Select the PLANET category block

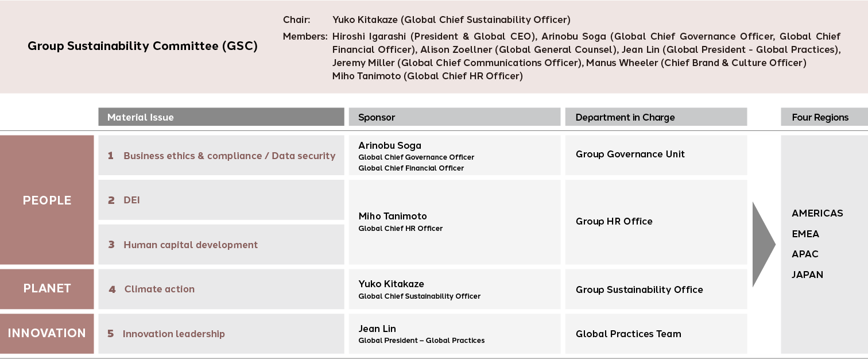point(47,289)
